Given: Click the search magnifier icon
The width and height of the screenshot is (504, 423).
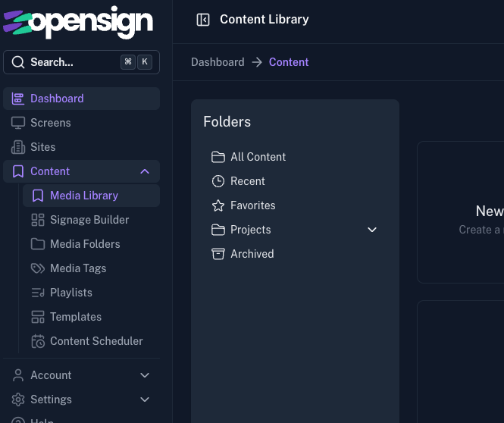Looking at the screenshot, I should point(18,62).
